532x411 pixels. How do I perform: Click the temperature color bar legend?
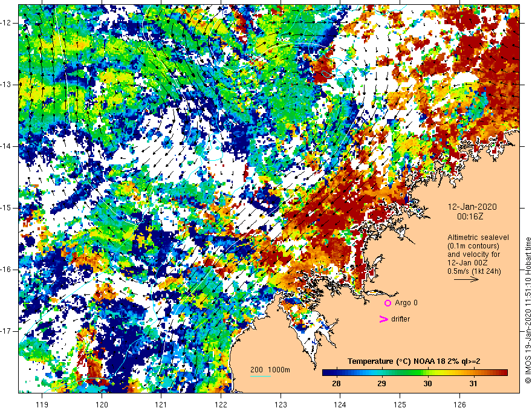click(415, 373)
